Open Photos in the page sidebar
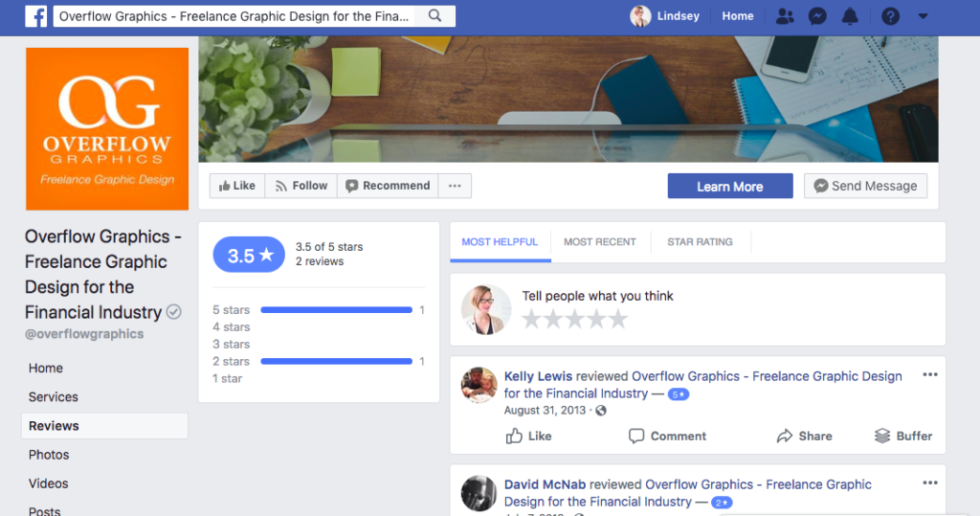980x516 pixels. (x=49, y=455)
